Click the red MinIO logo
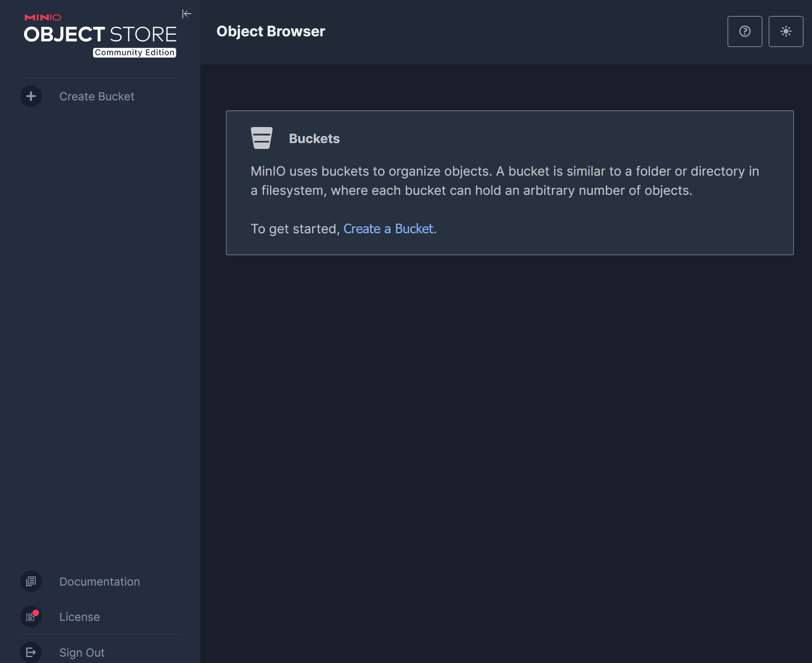The width and height of the screenshot is (812, 663). [x=43, y=18]
